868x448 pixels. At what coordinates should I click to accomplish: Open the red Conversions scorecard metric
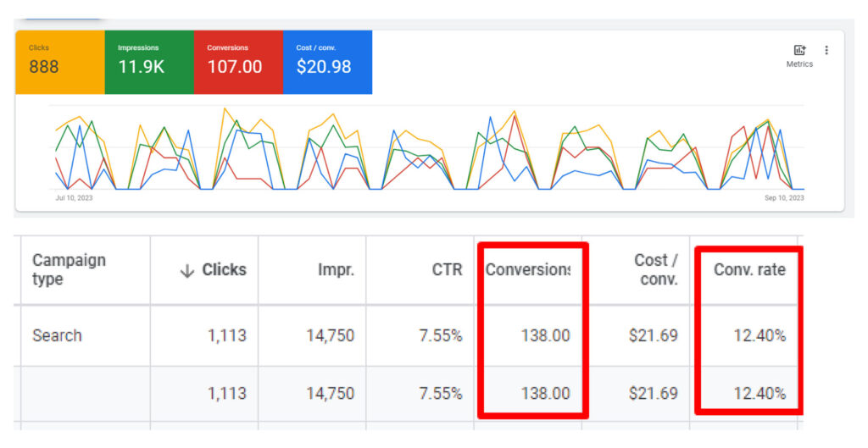tap(237, 62)
